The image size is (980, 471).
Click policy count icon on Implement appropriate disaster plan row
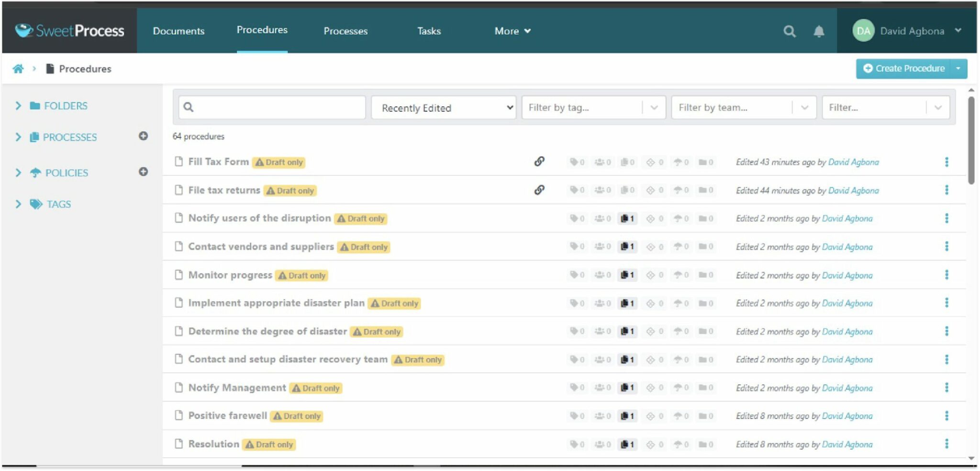click(x=681, y=303)
